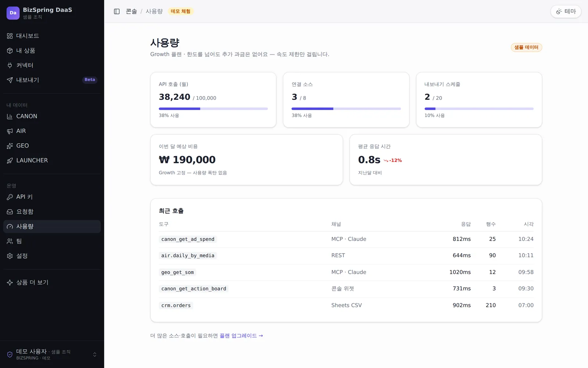Click the BizSpring DaaS logo avatar
588x368 pixels.
coord(13,13)
